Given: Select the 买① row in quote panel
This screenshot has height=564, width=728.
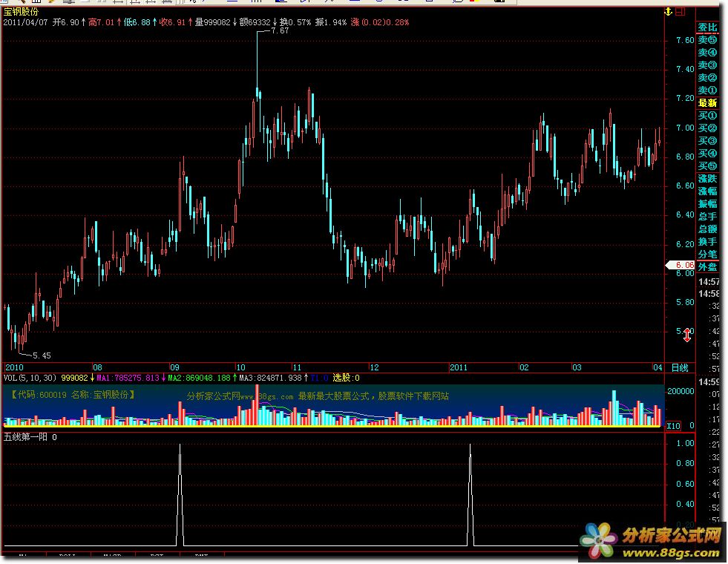Looking at the screenshot, I should (x=707, y=116).
